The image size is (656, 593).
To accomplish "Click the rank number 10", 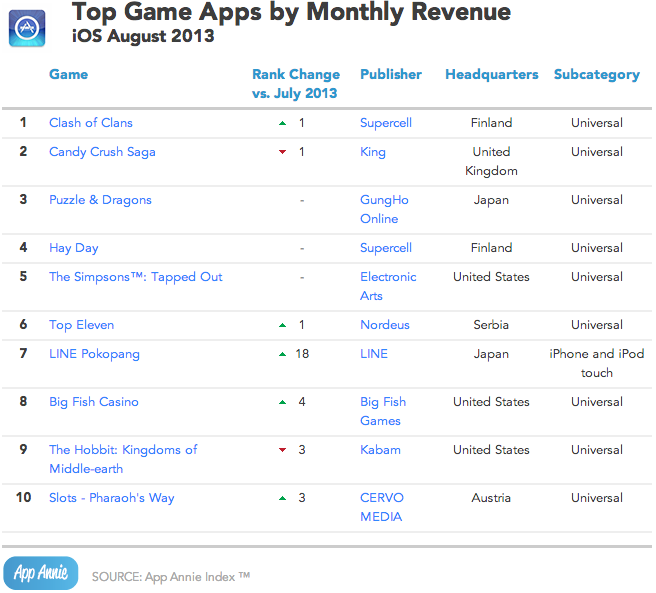I will [x=23, y=498].
